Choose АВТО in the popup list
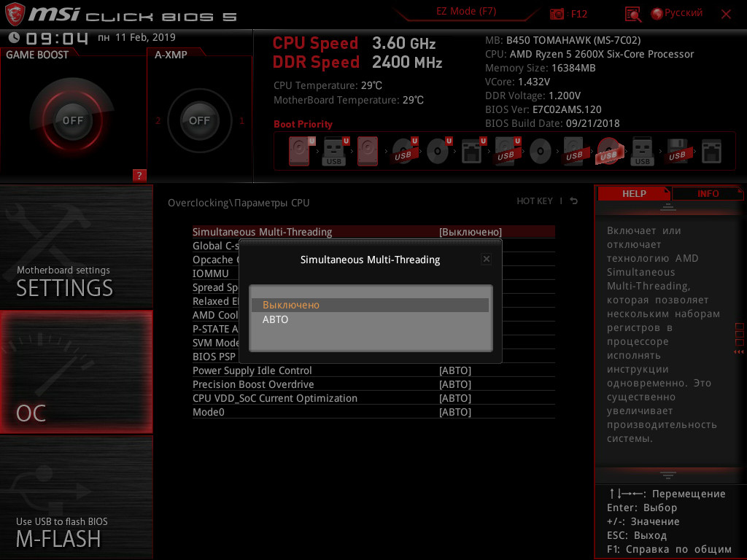 [370, 319]
